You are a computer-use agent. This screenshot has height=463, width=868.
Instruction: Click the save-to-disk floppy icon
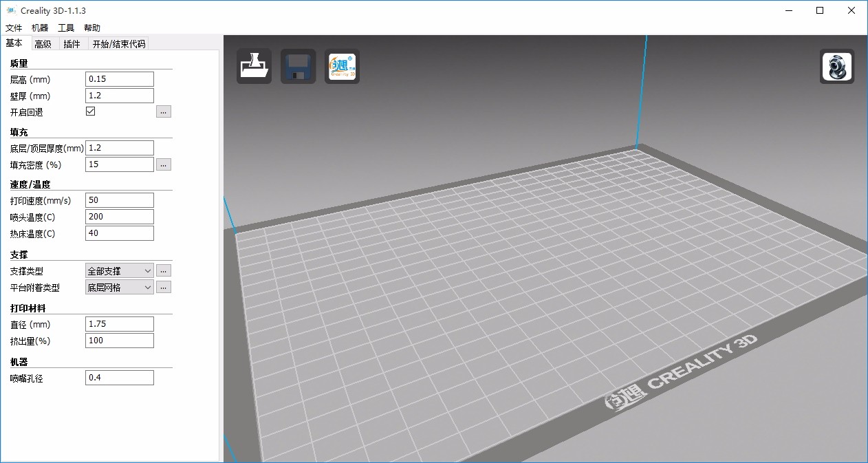298,66
